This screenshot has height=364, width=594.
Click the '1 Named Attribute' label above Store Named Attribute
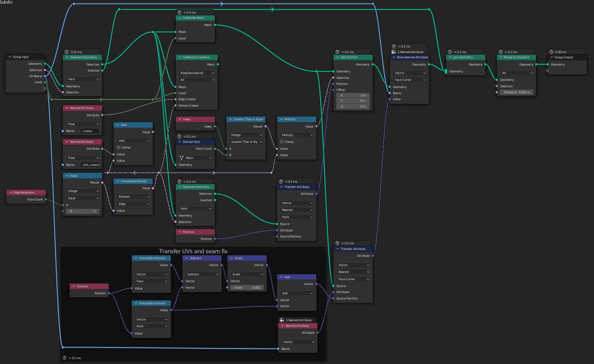tap(411, 52)
